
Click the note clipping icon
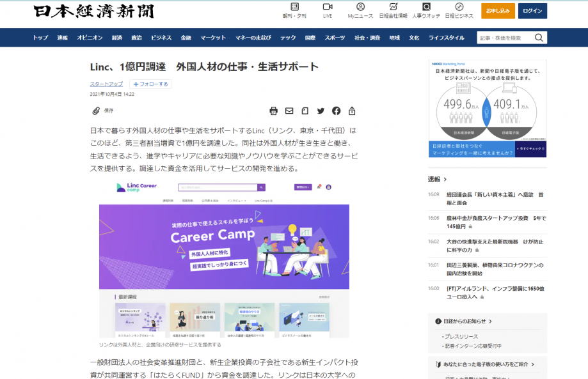305,111
